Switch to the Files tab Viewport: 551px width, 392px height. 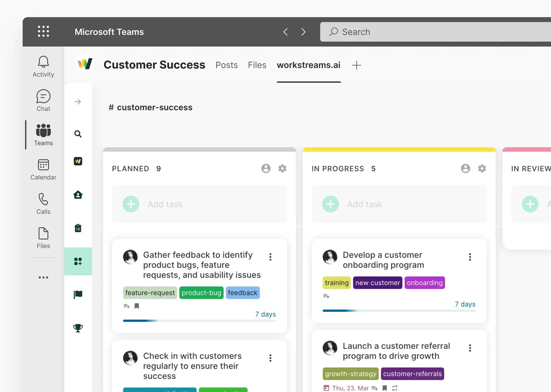click(x=257, y=65)
